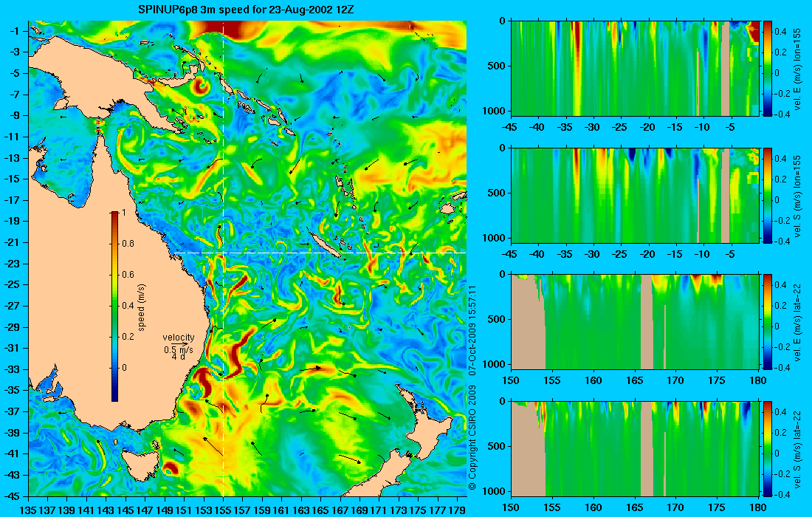This screenshot has height=517, width=812.
Task: Click the red circular eddy southeast of Tasmania
Action: pos(170,469)
